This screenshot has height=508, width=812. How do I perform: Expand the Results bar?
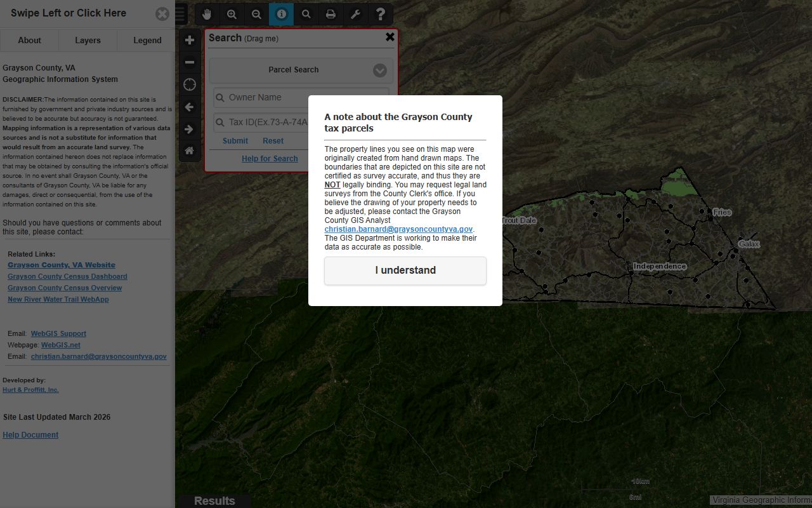214,501
